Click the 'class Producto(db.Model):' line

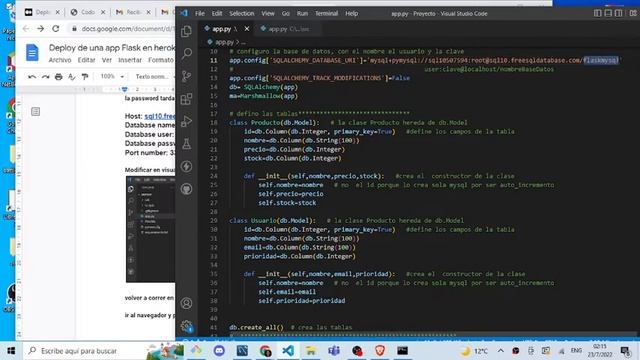(274, 122)
